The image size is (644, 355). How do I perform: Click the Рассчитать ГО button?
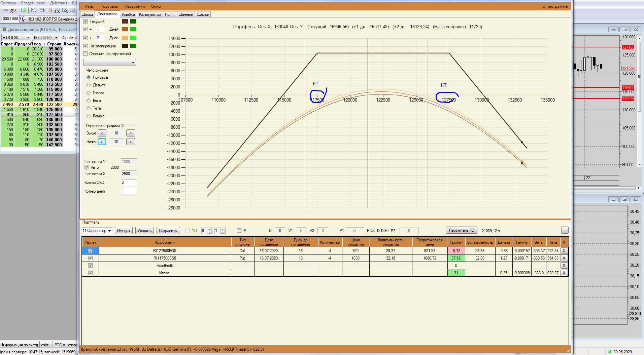point(462,230)
